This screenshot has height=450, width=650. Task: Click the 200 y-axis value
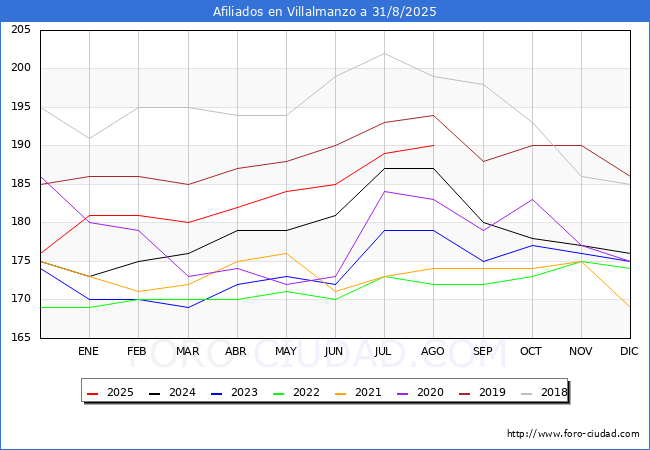point(21,68)
